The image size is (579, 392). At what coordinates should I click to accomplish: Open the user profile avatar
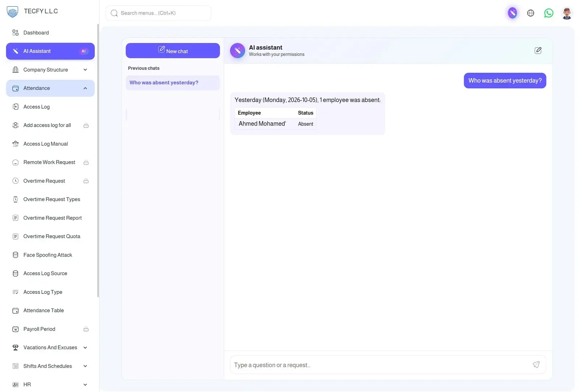coord(567,13)
